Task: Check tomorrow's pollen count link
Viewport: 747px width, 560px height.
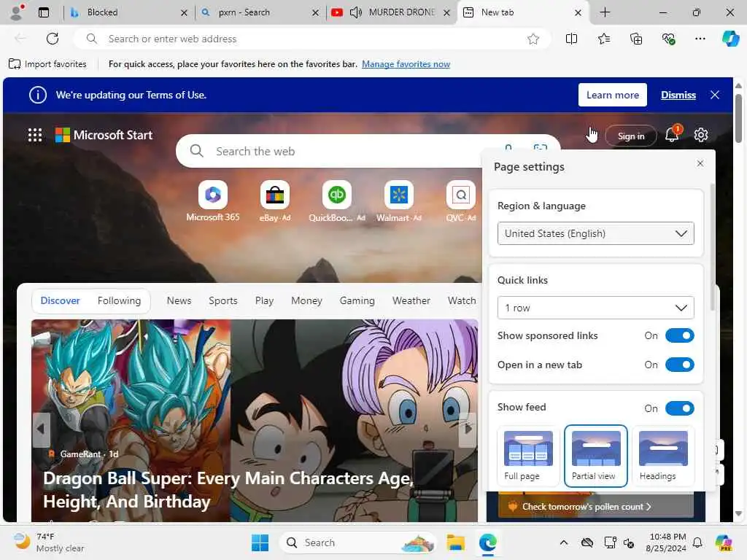Action: (587, 507)
